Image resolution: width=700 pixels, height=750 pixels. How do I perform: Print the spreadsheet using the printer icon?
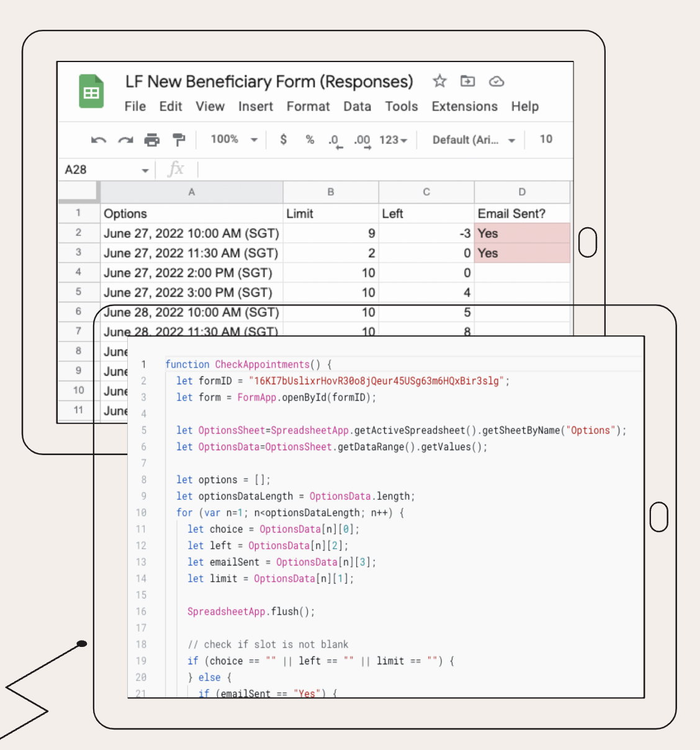pyautogui.click(x=152, y=140)
